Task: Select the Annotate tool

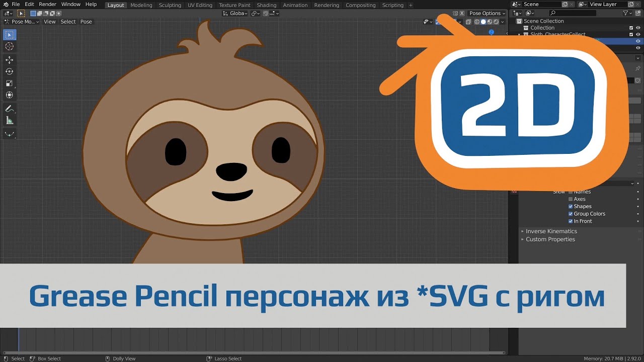Action: point(9,109)
